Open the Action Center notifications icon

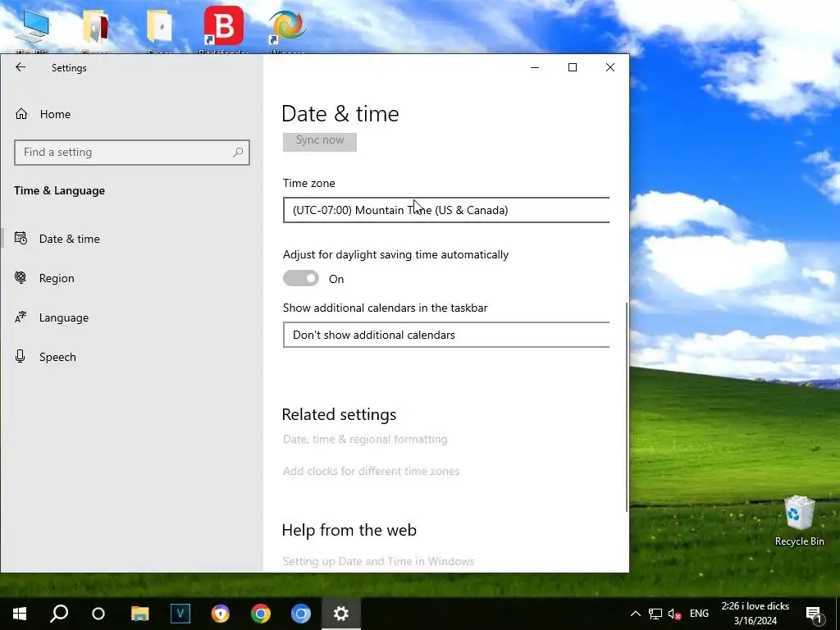[814, 614]
